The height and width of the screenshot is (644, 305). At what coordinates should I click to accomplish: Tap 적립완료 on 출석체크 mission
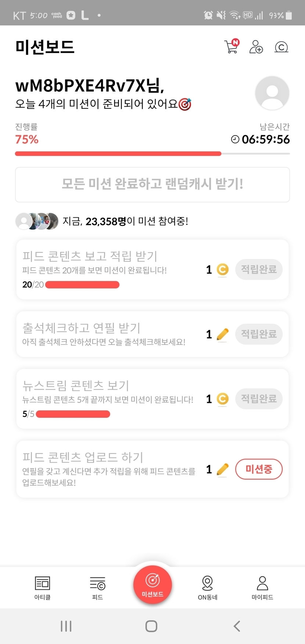tap(259, 334)
